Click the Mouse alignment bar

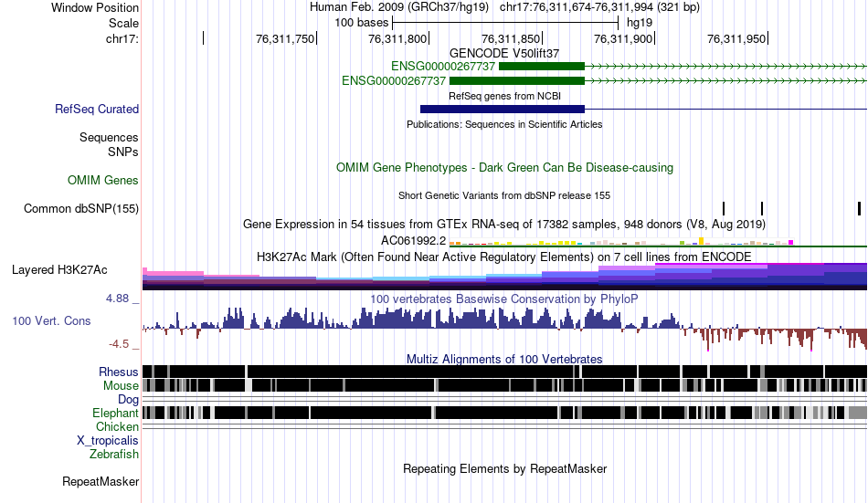(x=504, y=385)
